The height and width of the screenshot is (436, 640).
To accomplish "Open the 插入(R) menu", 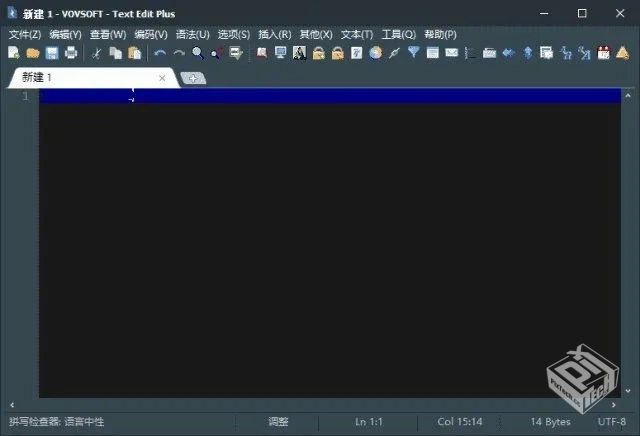I will click(275, 34).
